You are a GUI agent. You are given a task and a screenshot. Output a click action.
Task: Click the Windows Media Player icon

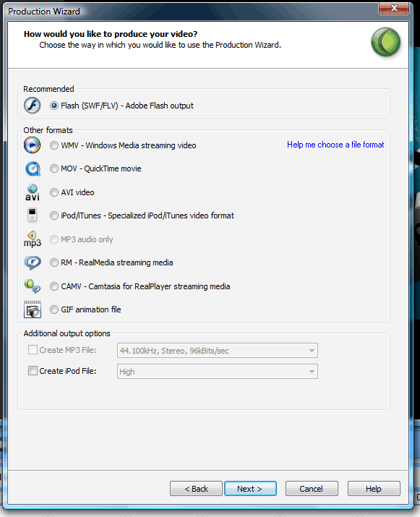(x=33, y=145)
